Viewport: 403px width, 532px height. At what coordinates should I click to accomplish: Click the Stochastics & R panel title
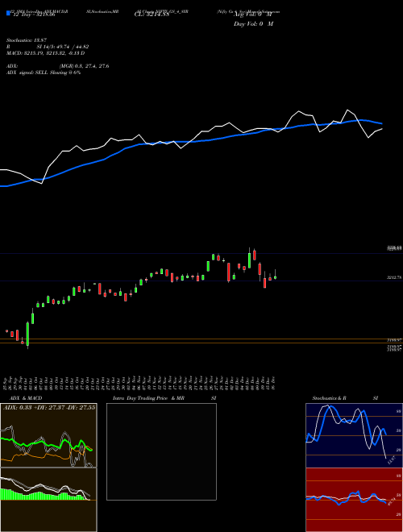click(329, 398)
